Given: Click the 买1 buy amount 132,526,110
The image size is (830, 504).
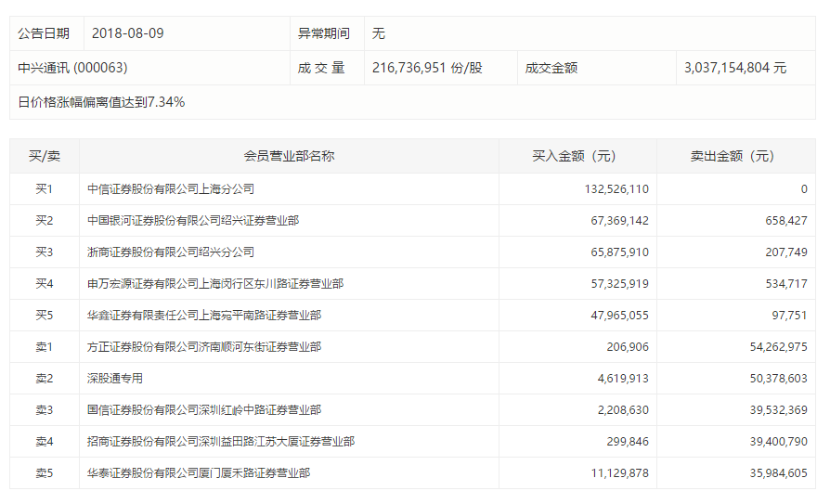Looking at the screenshot, I should coord(616,189).
